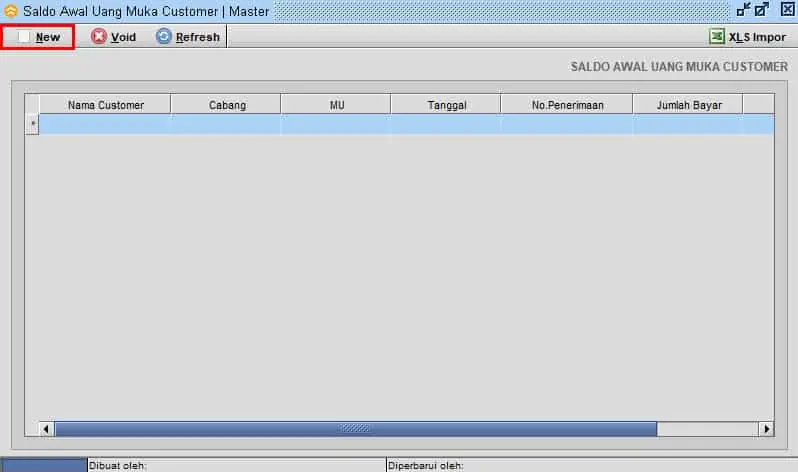Select the first row marker
The height and width of the screenshot is (472, 798).
click(x=32, y=124)
